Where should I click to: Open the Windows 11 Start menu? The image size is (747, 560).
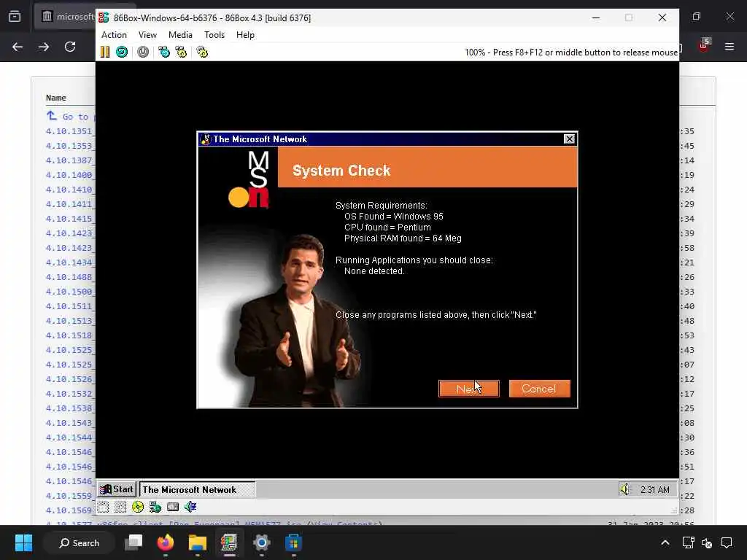[x=23, y=542]
